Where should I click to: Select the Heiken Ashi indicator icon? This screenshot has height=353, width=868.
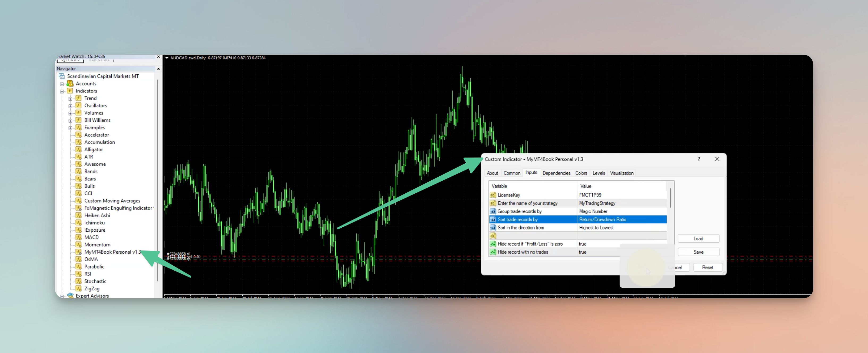click(x=78, y=215)
